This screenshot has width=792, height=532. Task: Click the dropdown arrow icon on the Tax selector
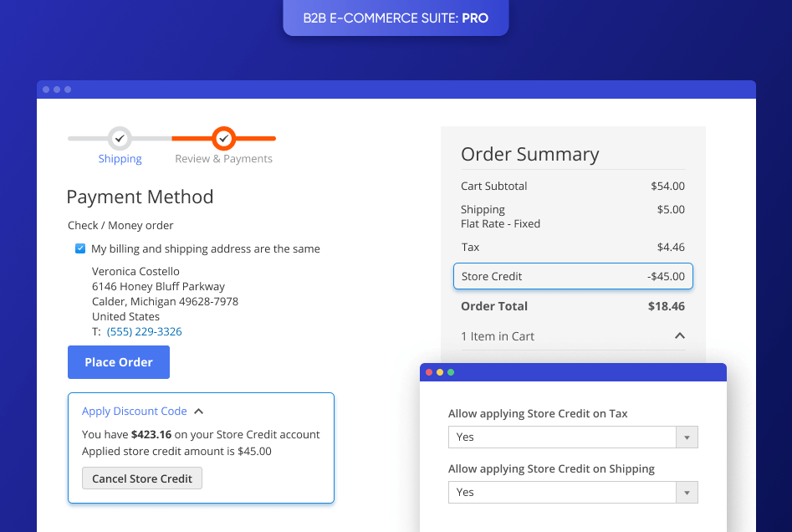686,437
